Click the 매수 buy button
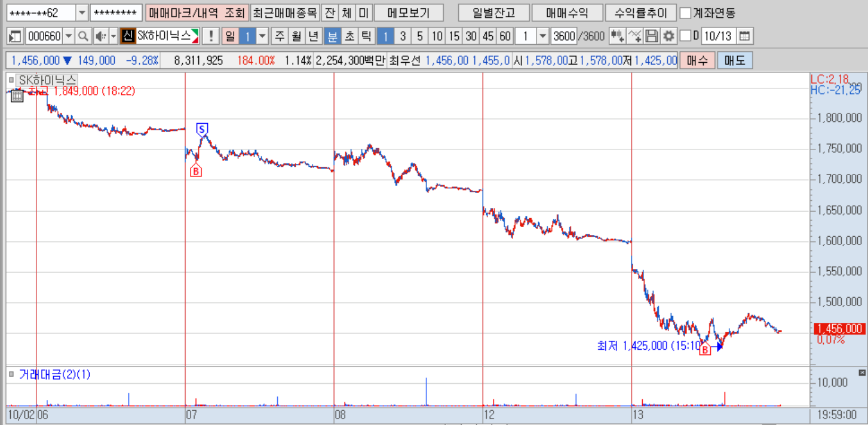The image size is (868, 425). [697, 60]
